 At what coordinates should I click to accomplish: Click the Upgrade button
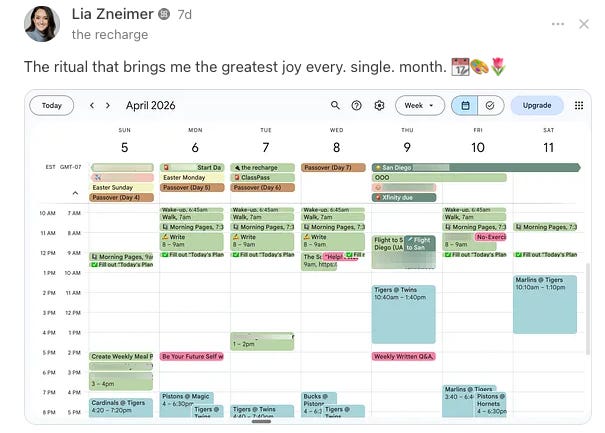tap(537, 105)
